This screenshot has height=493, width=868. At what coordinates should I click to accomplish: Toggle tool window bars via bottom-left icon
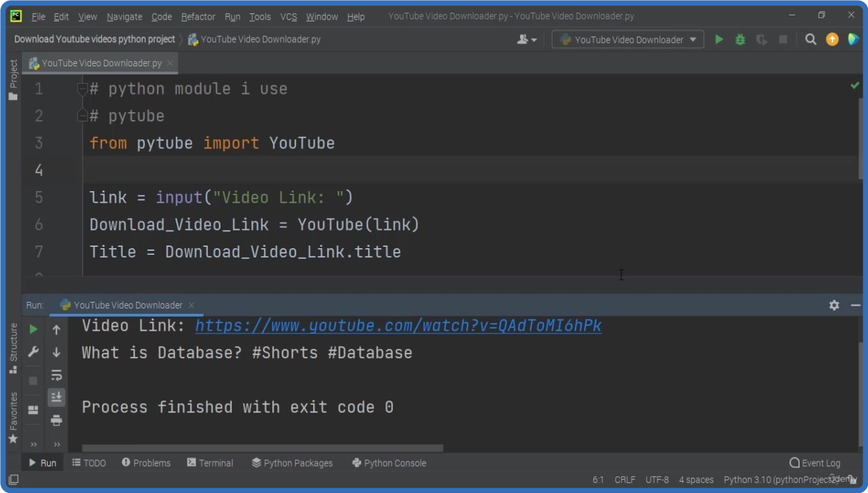tap(13, 480)
